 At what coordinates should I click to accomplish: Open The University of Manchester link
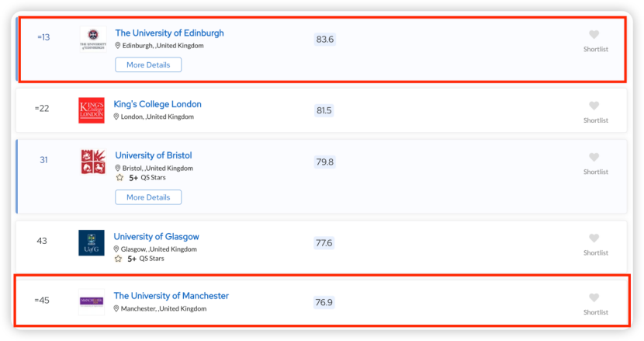[x=171, y=296]
